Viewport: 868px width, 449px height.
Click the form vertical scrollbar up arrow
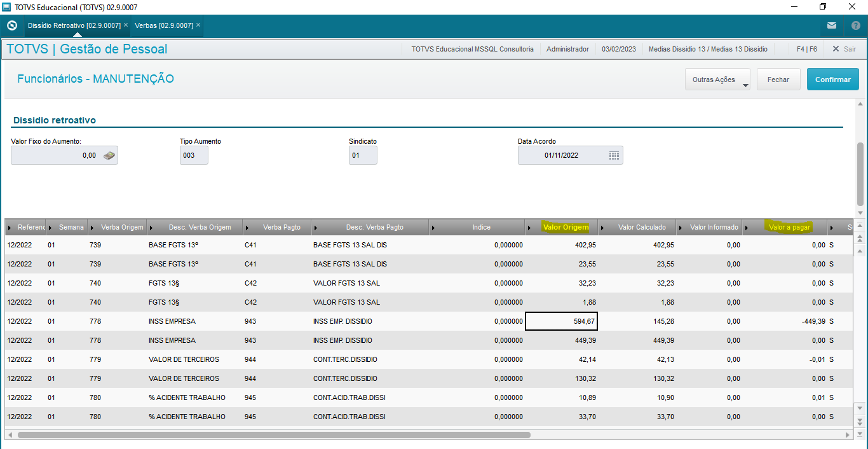(x=860, y=103)
